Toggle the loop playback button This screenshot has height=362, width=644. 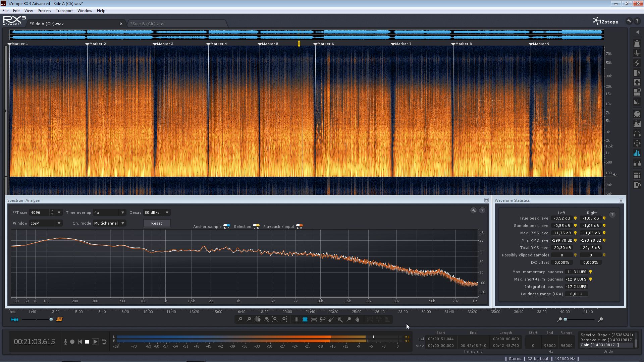point(104,342)
